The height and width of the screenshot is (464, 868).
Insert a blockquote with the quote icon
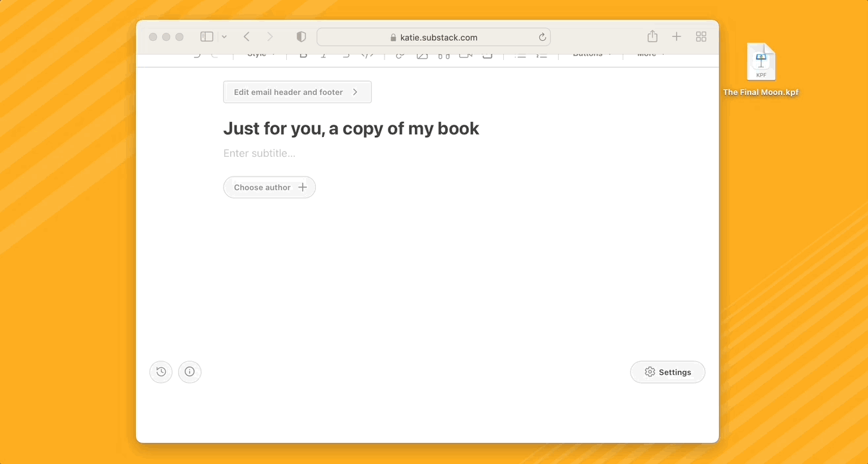[x=444, y=55]
